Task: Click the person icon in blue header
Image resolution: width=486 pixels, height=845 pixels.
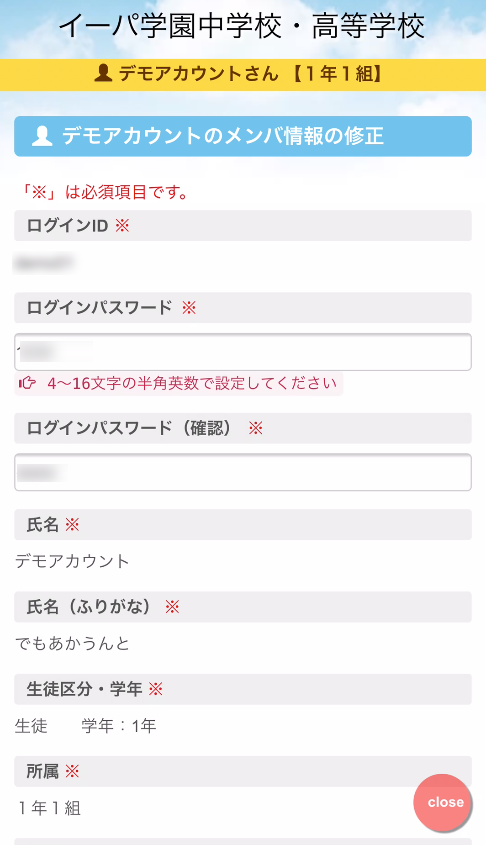Action: pos(42,136)
